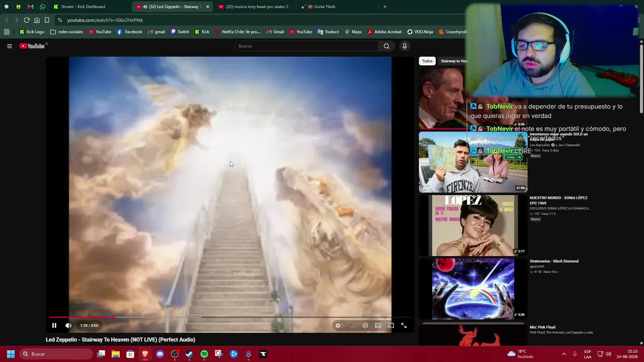Open the Kick Logo bookmark
This screenshot has width=644, height=362.
32,32
